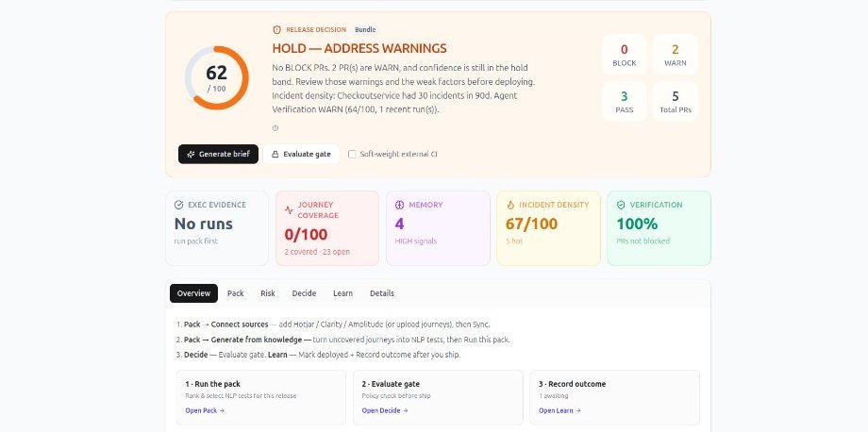Viewport: 868px width, 432px height.
Task: Open the Exec Evidence No runs card
Action: click(x=217, y=228)
